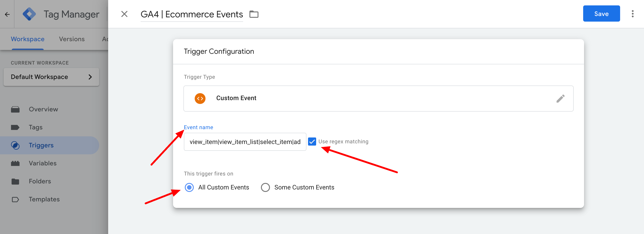
Task: Open the three-dot more options menu
Action: coord(633,14)
